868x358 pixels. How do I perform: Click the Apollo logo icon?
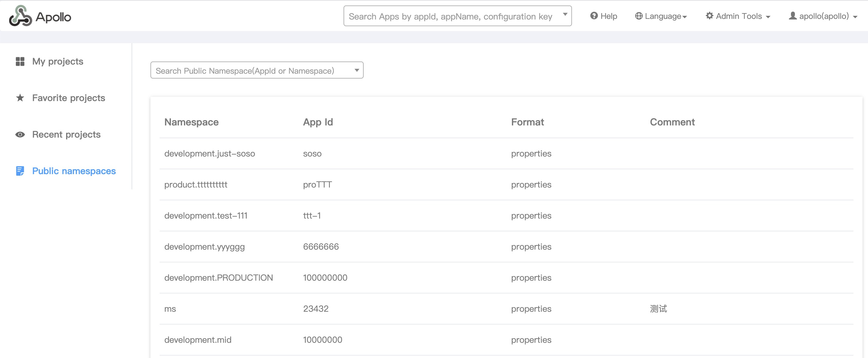(x=20, y=16)
